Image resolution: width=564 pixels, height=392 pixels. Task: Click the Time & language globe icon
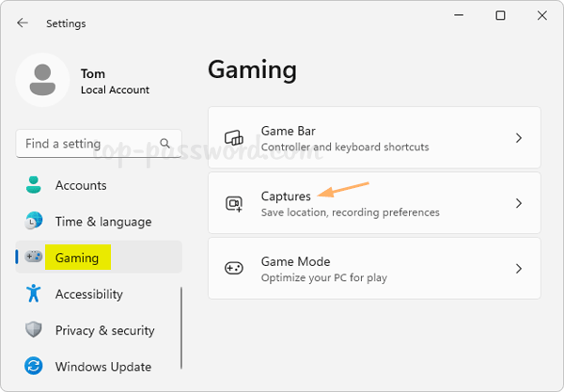34,222
